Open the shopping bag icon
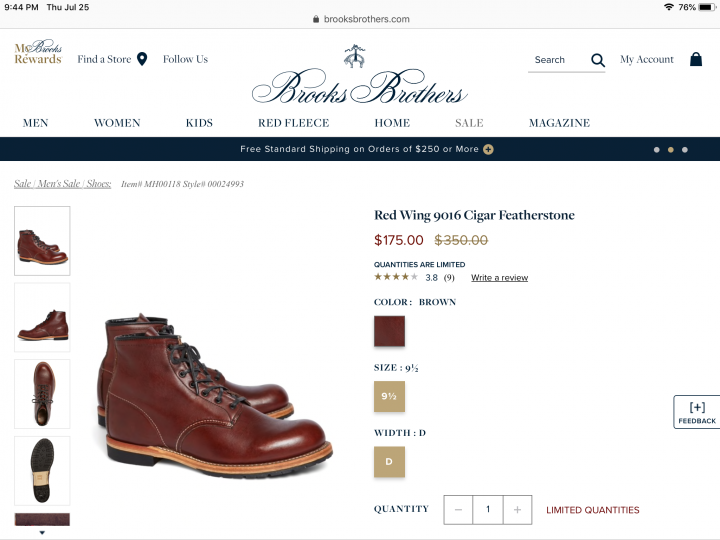This screenshot has width=720, height=540. [695, 59]
